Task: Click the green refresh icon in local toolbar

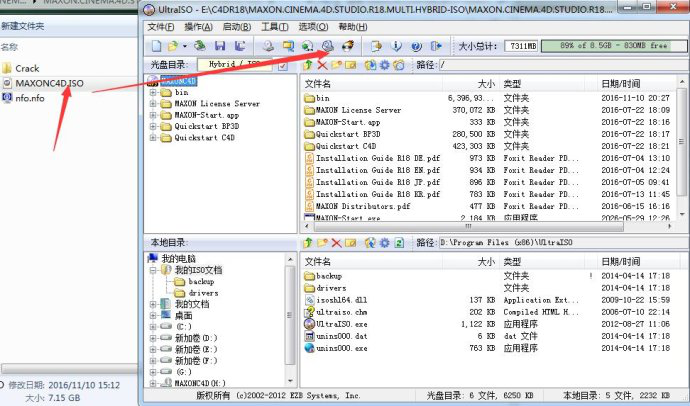Action: [399, 243]
